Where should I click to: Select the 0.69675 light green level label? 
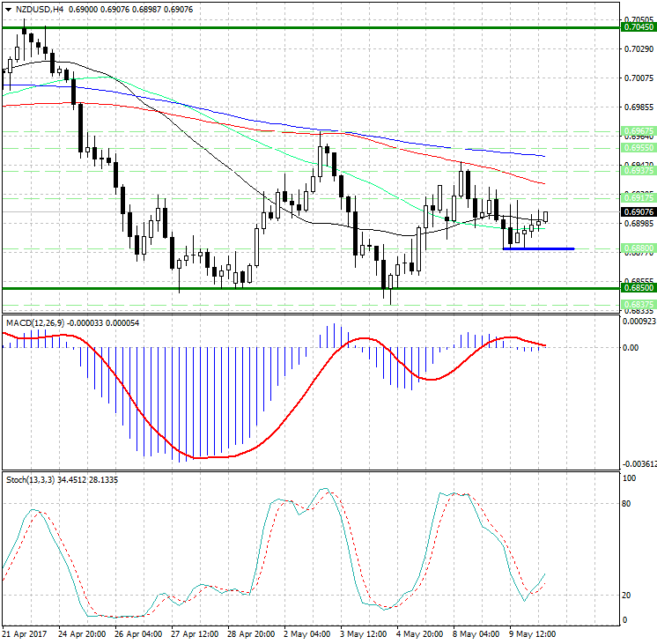(638, 130)
